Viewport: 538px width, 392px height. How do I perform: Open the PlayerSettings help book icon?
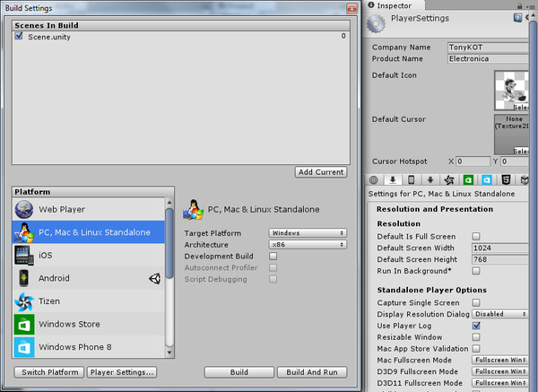(x=517, y=18)
